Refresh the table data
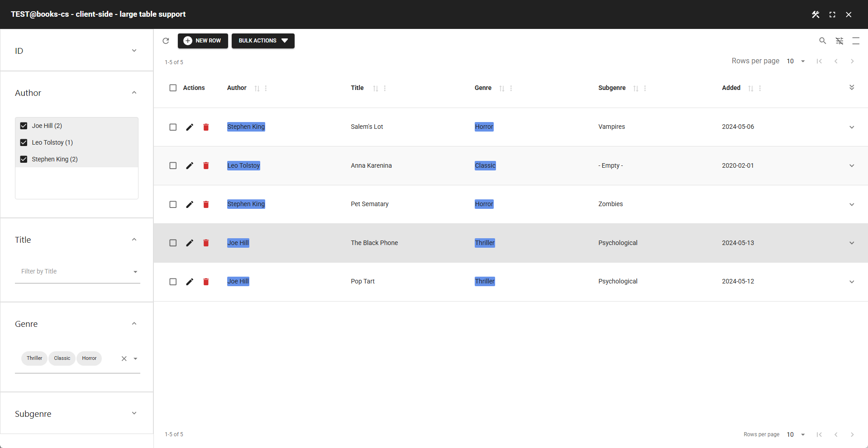Image resolution: width=868 pixels, height=448 pixels. (x=166, y=41)
